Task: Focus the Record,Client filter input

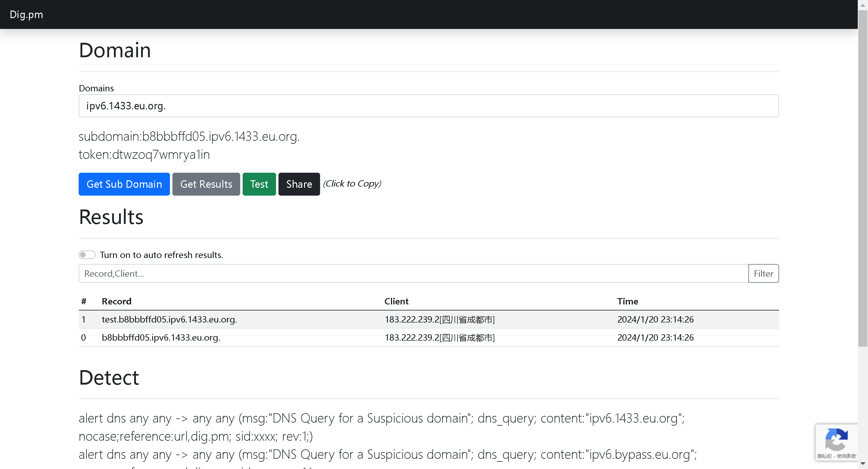Action: (x=413, y=273)
